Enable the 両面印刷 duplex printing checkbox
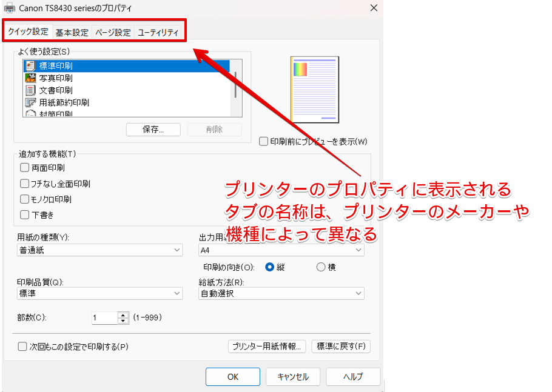Image resolution: width=552 pixels, height=392 pixels. click(25, 167)
